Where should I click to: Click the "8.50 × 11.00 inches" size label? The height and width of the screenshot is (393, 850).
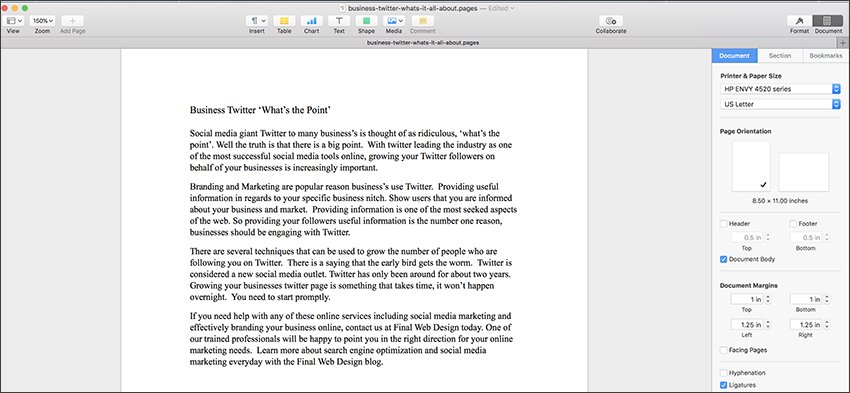(780, 201)
